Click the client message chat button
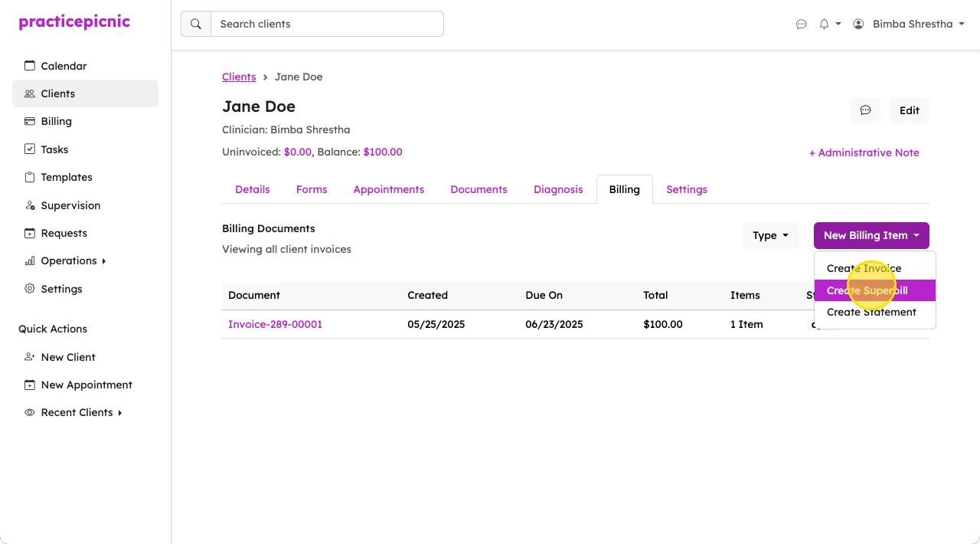980x544 pixels. [865, 110]
